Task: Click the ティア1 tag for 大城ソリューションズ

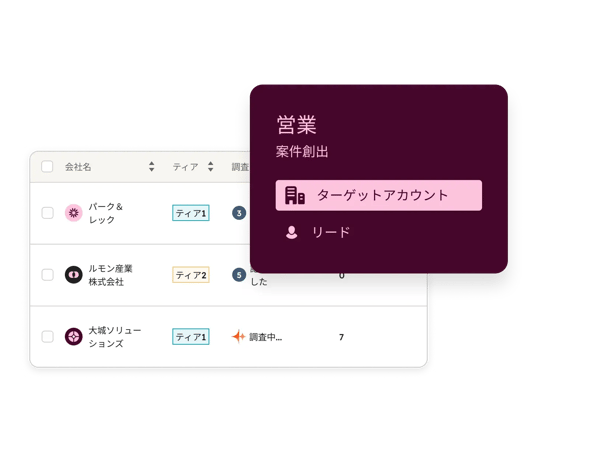Action: click(191, 337)
